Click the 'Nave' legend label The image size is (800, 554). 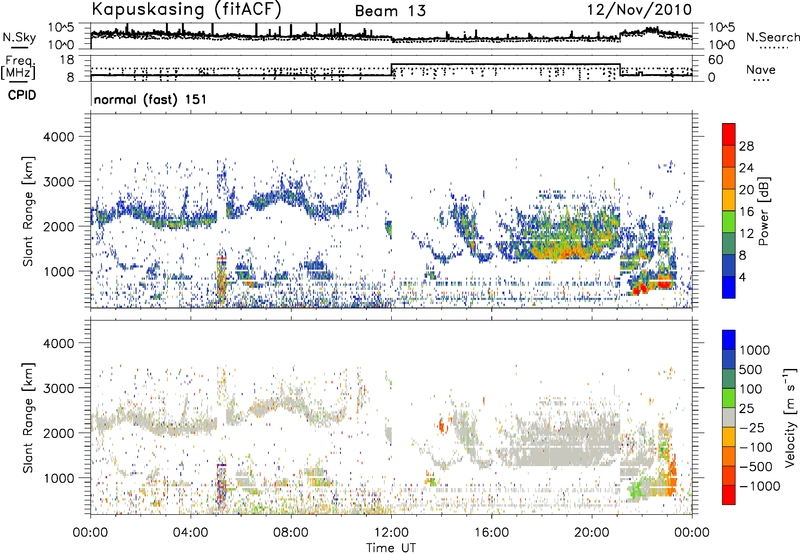761,69
